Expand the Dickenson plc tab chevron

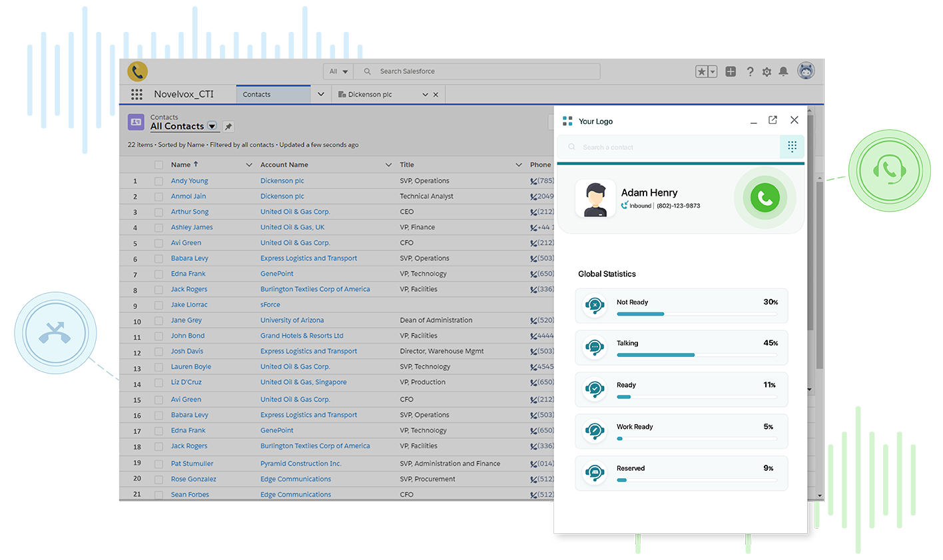425,95
